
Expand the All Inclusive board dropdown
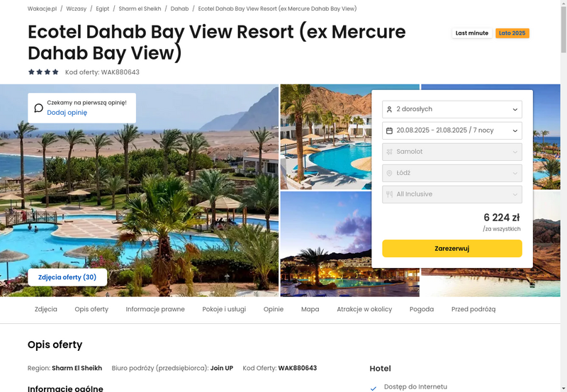click(452, 194)
